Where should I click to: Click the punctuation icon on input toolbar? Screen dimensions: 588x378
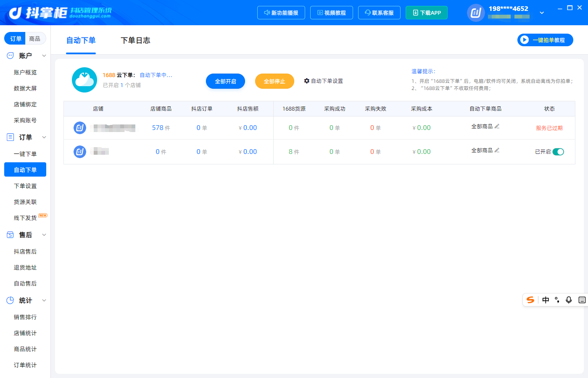pos(557,300)
